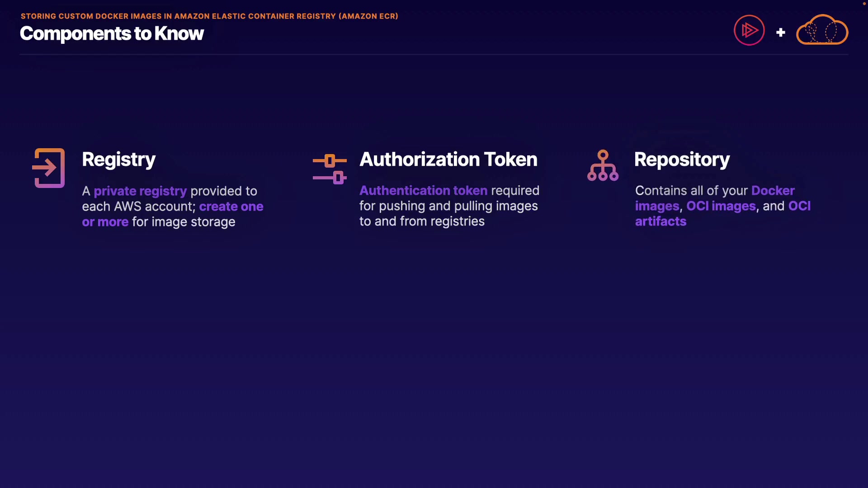Screen dimensions: 868x488
Task: Click the "for image storage" text
Action: [x=184, y=222]
